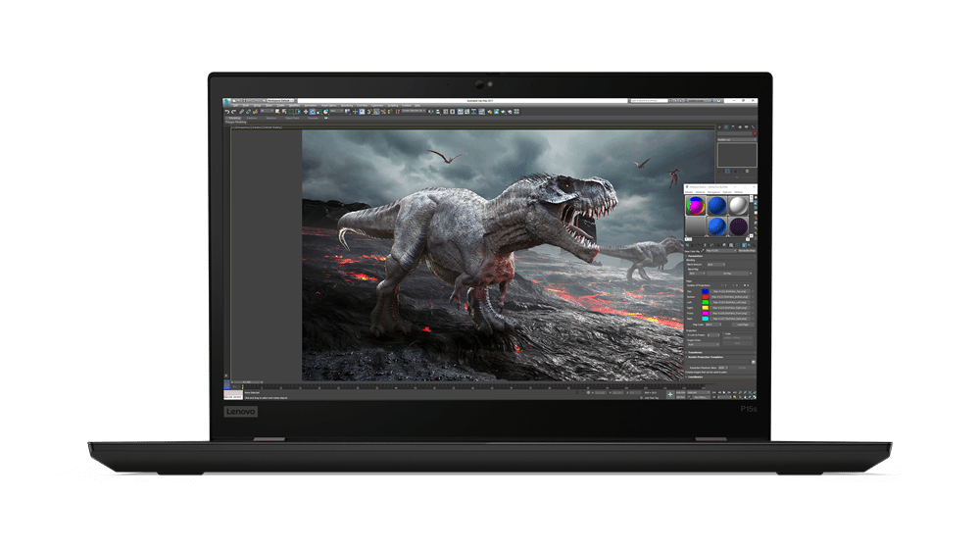Click the Sample Type icon beside the sample slots
Screen dimensions: 980x551
pos(756,198)
